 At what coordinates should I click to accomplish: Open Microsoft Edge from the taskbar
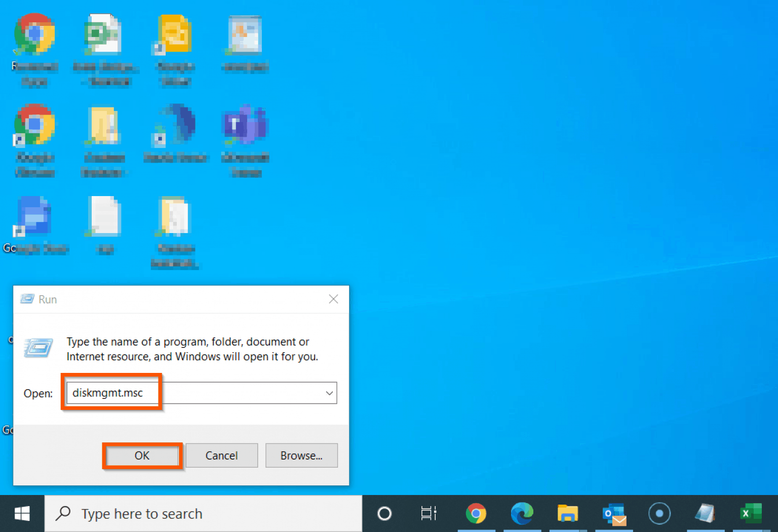click(522, 513)
